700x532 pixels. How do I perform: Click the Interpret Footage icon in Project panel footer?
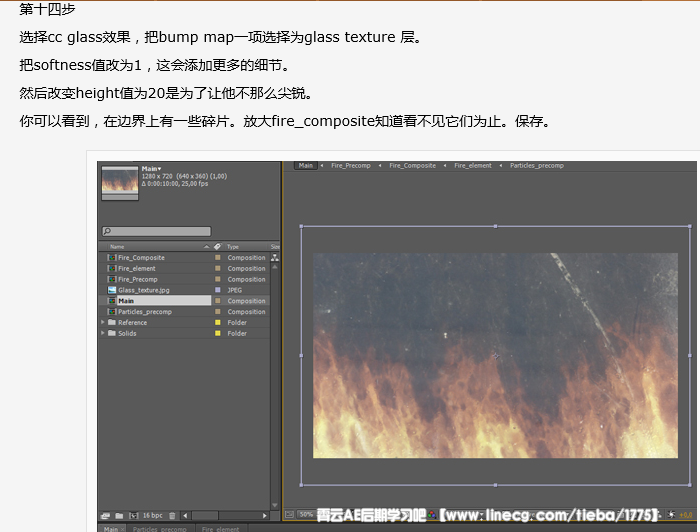(x=105, y=515)
